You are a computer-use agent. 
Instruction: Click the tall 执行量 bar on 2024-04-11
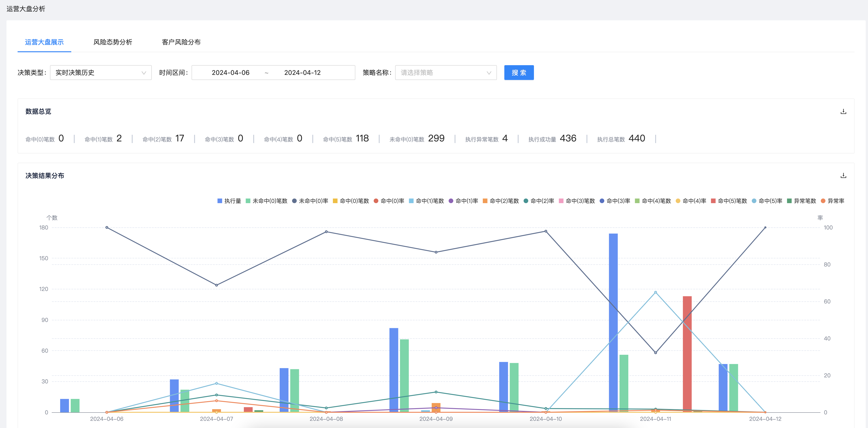[x=613, y=323]
